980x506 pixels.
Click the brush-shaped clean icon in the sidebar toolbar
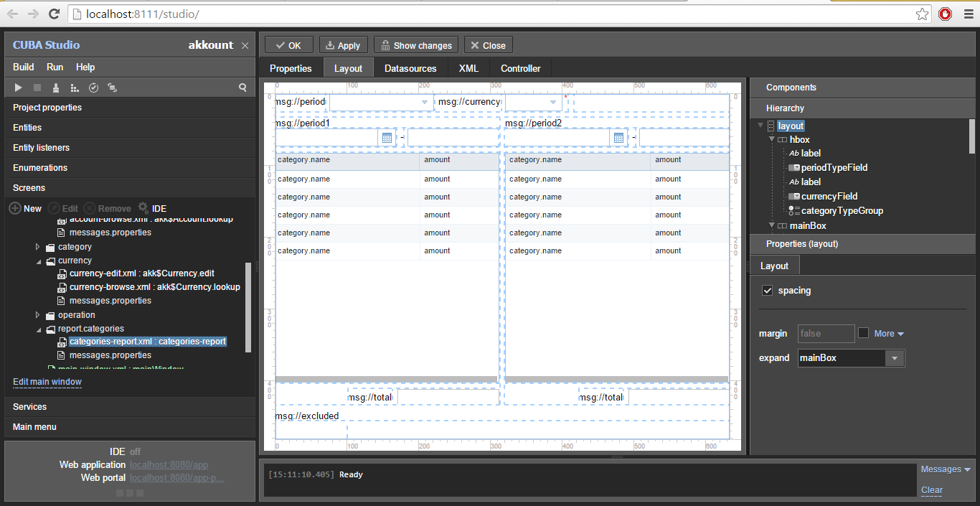[x=56, y=88]
